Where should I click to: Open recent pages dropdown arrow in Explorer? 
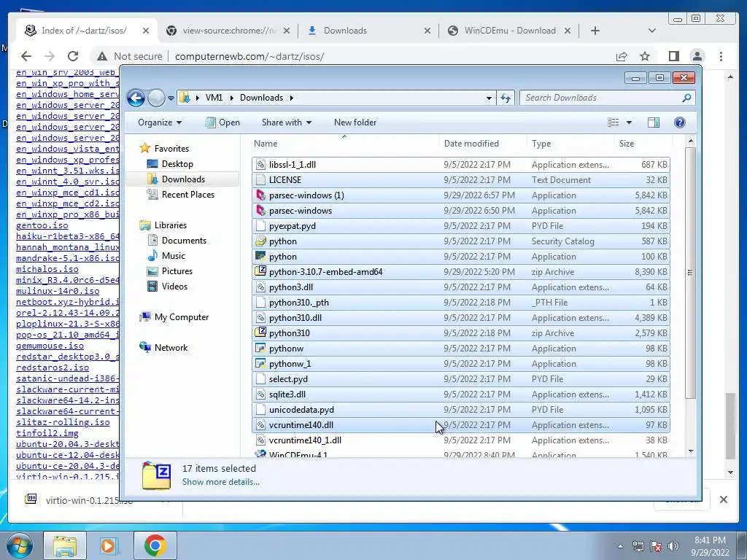[171, 98]
